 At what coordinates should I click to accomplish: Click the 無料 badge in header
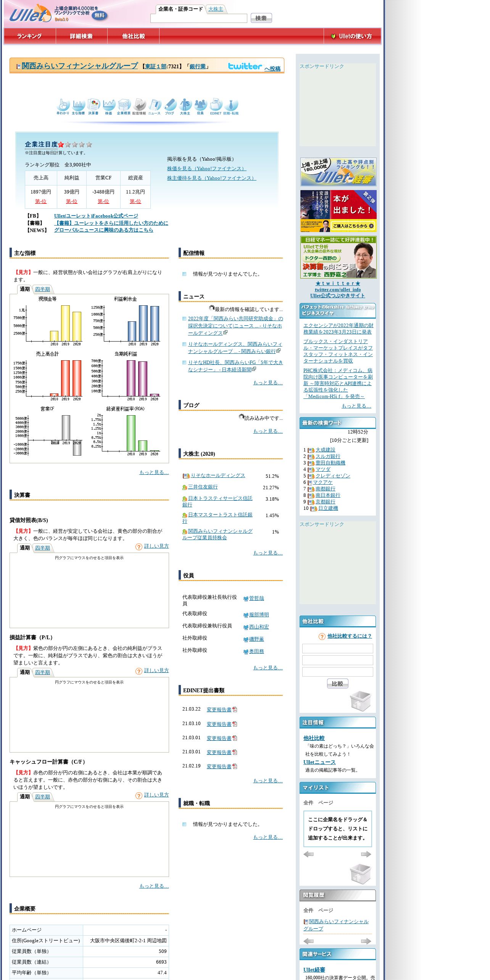[100, 16]
